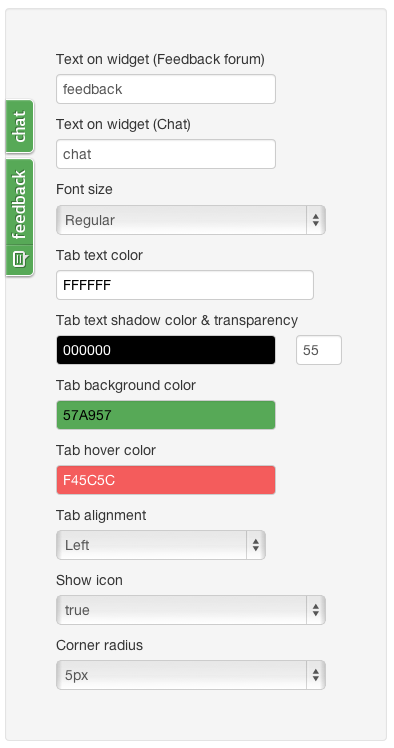This screenshot has height=748, width=394.
Task: Click the Corner radius label
Action: pos(100,645)
